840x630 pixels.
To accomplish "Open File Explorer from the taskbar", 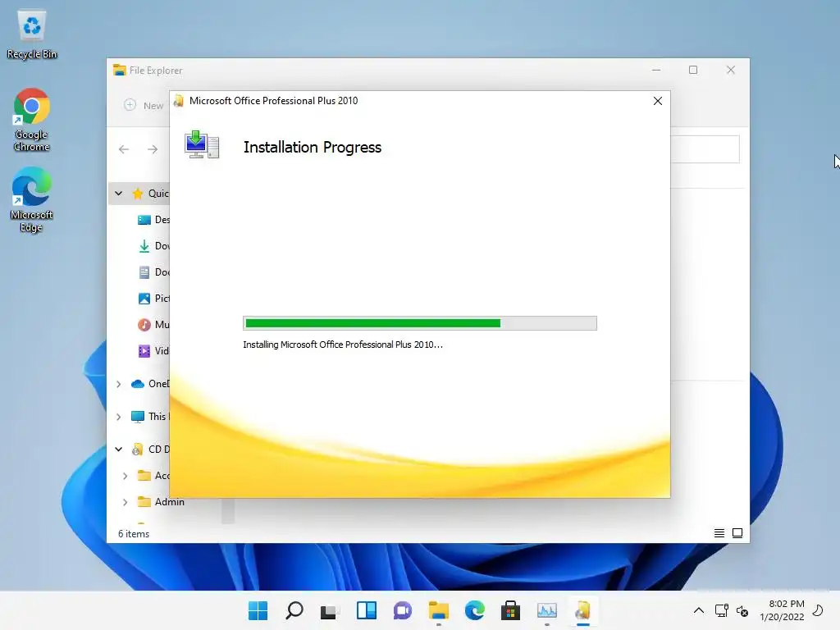I will (439, 610).
